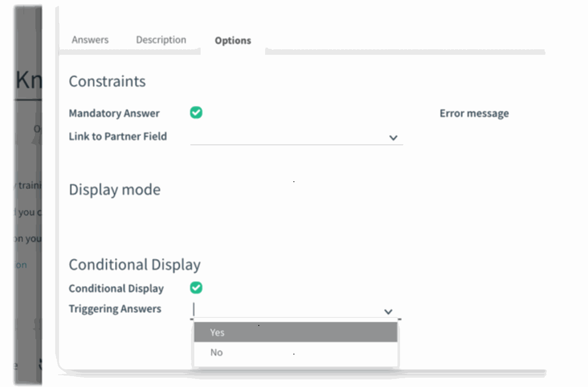Click the bold Conditional Display field label

[116, 289]
